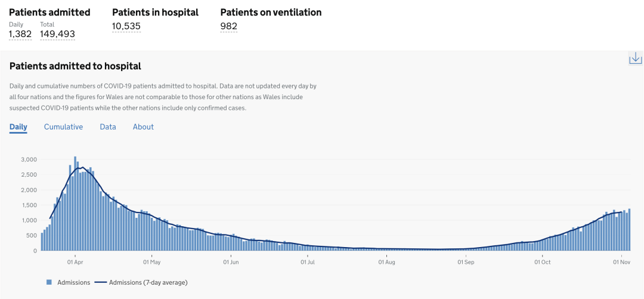The width and height of the screenshot is (644, 299).
Task: Switch to the Daily tab
Action: tap(18, 127)
